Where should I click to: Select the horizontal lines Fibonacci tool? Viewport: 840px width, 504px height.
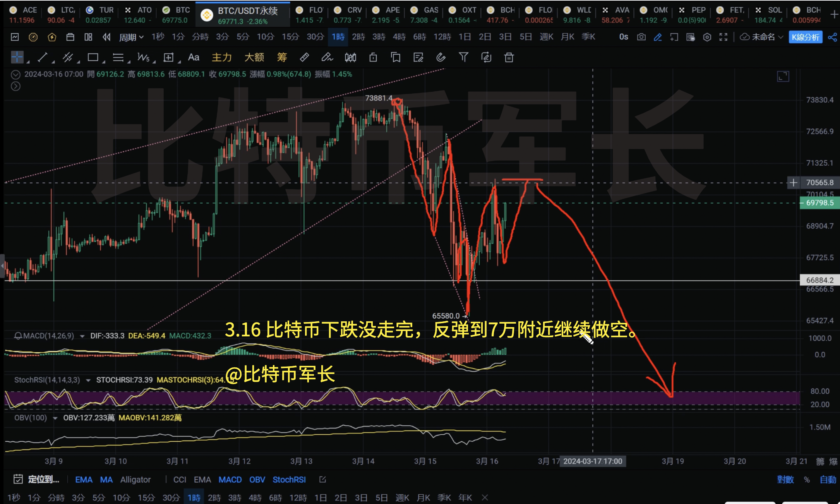click(118, 58)
